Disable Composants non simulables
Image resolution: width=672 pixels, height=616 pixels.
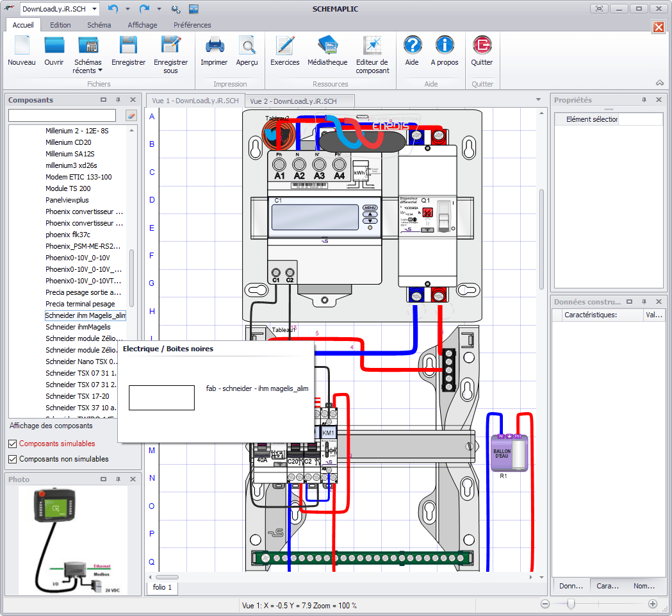12,458
